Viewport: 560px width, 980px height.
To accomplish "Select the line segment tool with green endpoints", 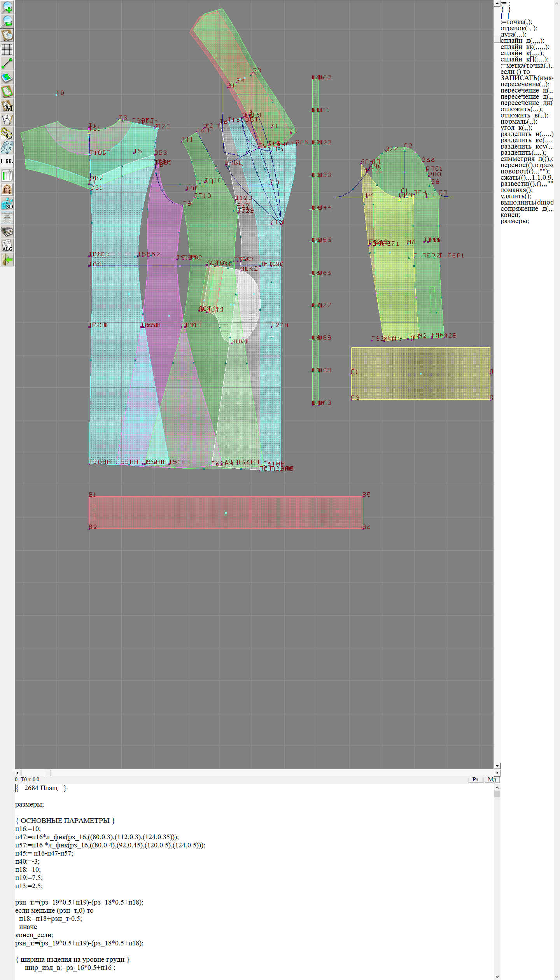I will pos(7,63).
